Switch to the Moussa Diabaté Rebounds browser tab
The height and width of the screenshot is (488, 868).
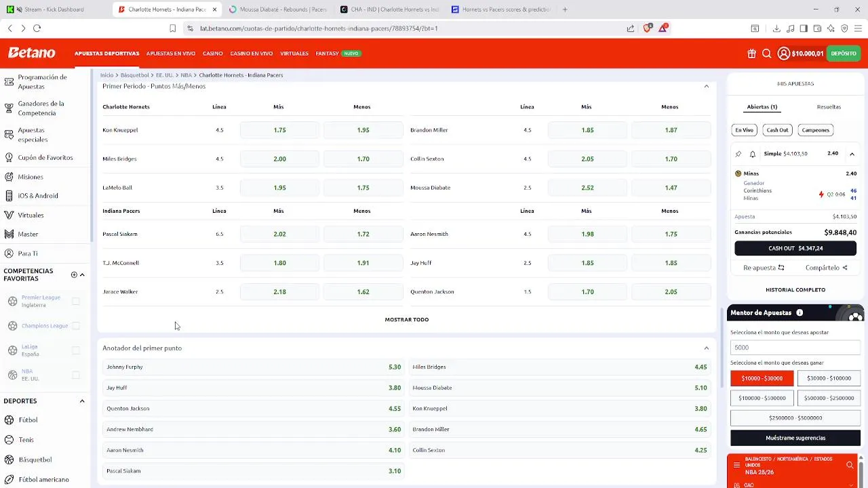click(278, 9)
